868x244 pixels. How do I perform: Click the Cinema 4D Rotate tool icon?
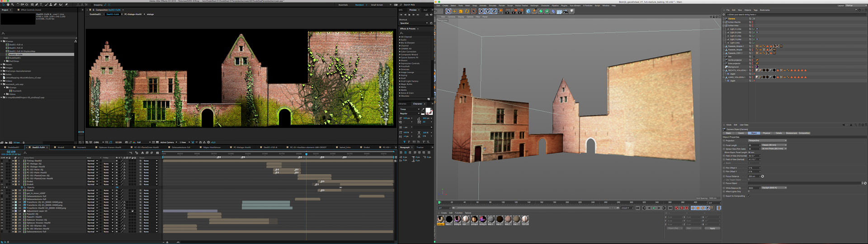coord(467,11)
